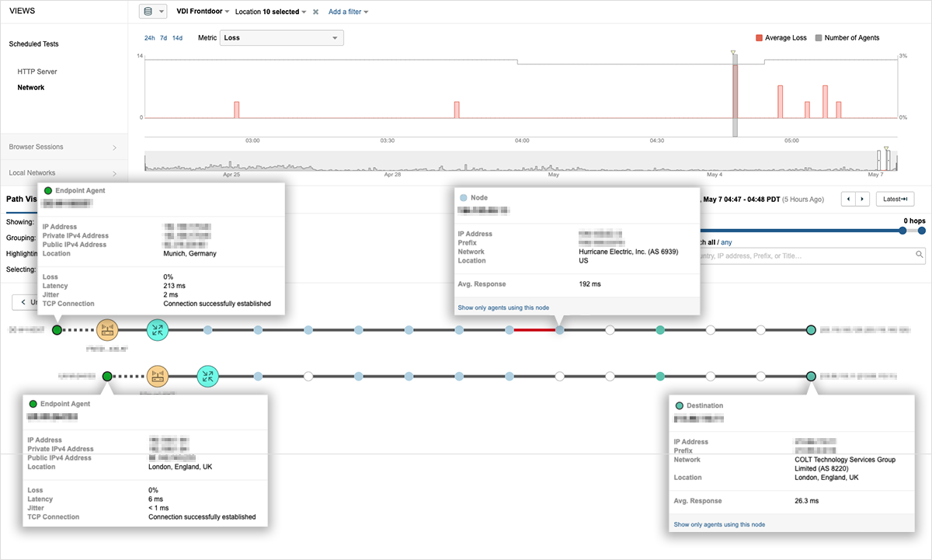Click the orange router icon on top path
932x560 pixels.
click(x=107, y=330)
